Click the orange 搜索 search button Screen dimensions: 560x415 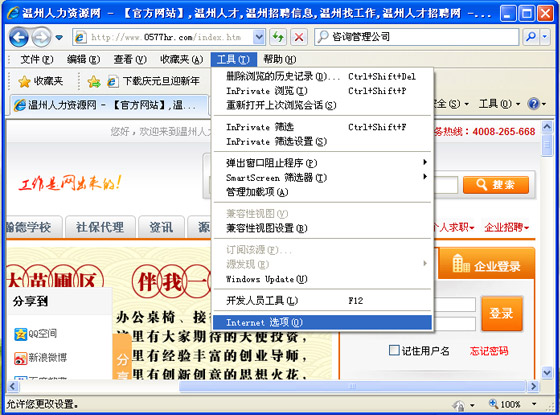(496, 185)
